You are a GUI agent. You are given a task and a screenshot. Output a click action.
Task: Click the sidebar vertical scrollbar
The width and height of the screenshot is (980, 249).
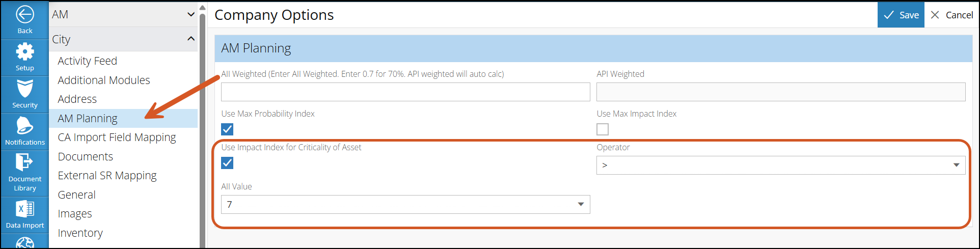[202, 127]
